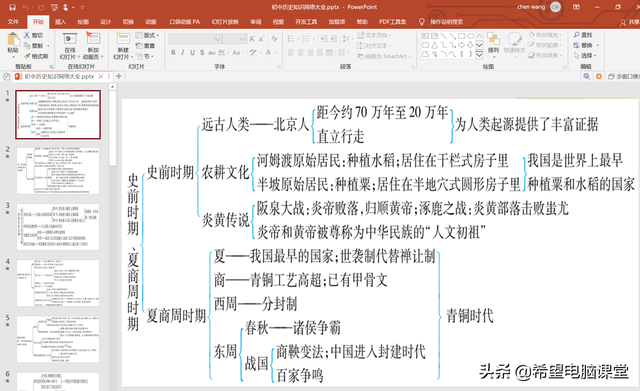Click the Add Animation Page (新加动画页) button

(x=93, y=46)
